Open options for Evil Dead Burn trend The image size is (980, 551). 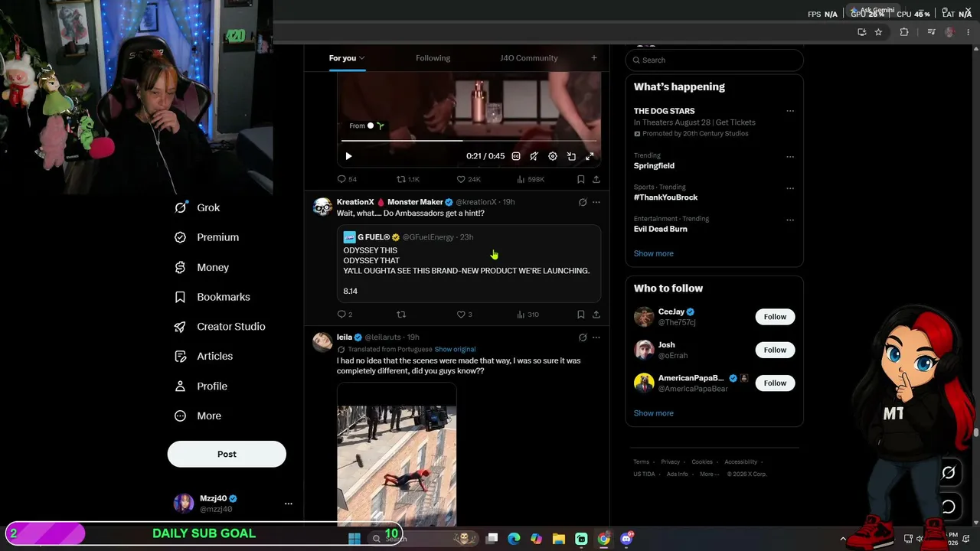click(790, 220)
